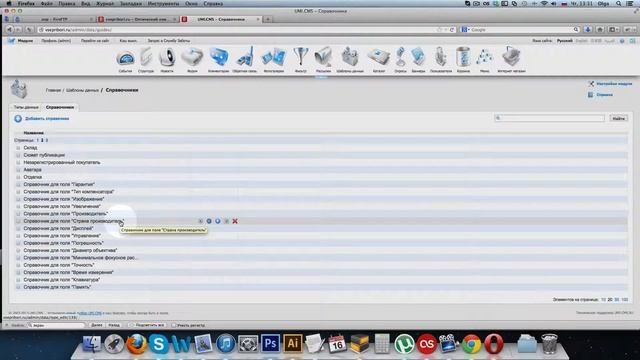Open row "Справочник для поля 'Погрешность'"

[x=63, y=243]
